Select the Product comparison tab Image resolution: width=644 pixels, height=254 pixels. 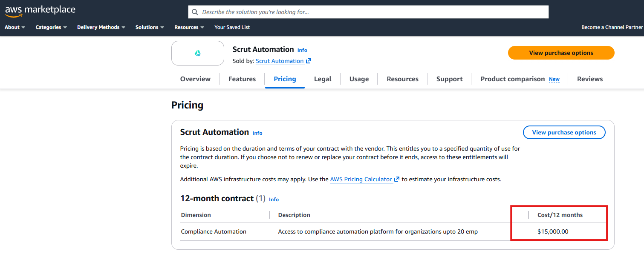coord(513,79)
